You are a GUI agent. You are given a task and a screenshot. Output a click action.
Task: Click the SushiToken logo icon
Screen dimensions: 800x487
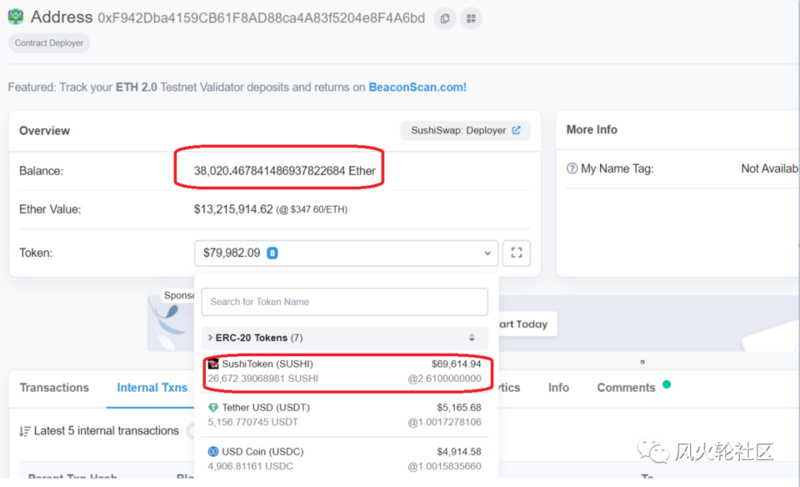click(x=213, y=363)
